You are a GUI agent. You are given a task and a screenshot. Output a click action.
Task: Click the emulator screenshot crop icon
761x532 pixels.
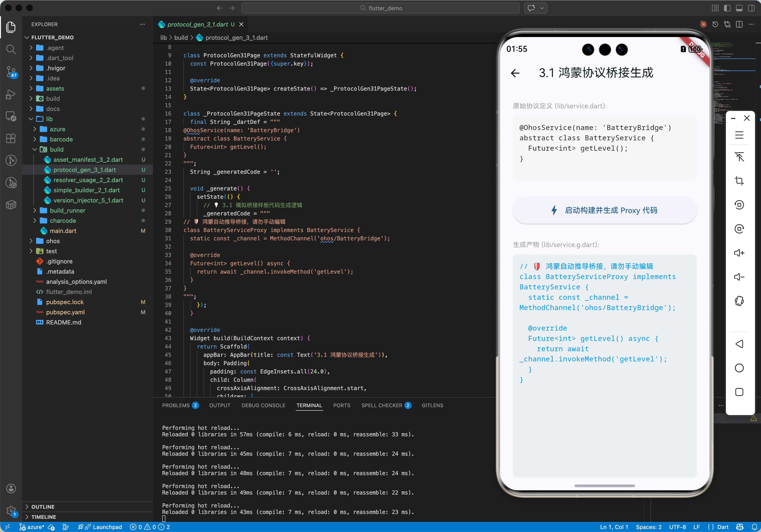739,181
